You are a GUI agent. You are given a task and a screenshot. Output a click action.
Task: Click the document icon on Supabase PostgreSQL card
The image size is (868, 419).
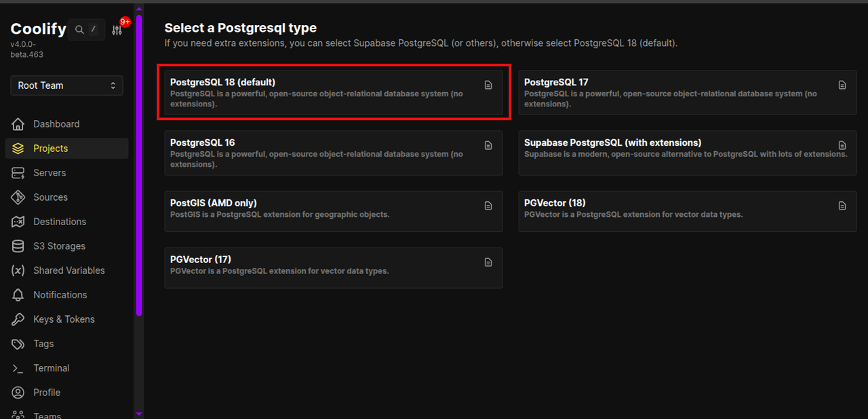click(842, 145)
